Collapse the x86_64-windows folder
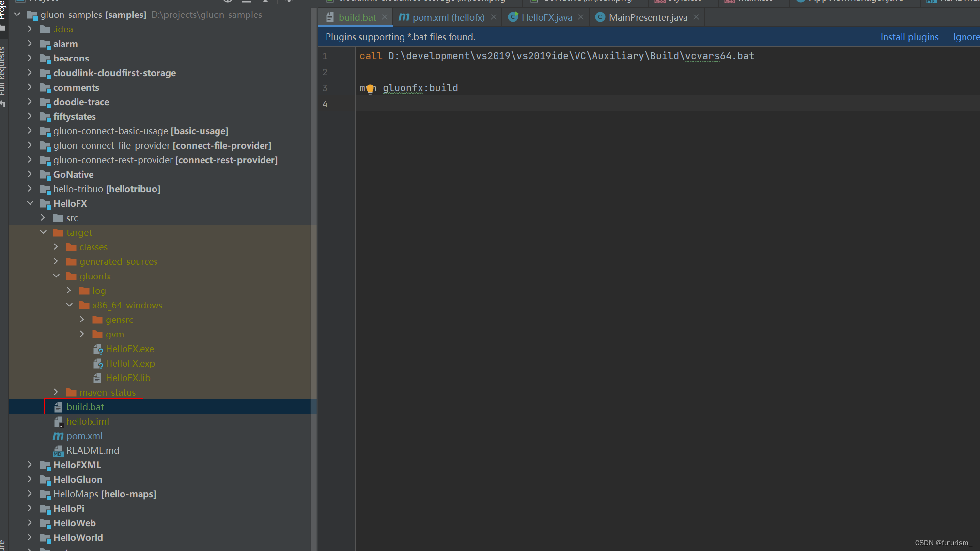 69,305
